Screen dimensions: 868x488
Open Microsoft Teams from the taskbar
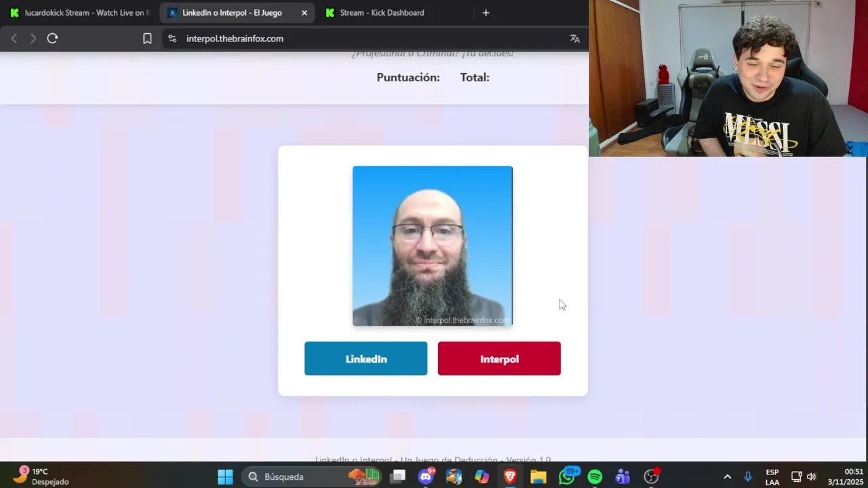point(623,476)
